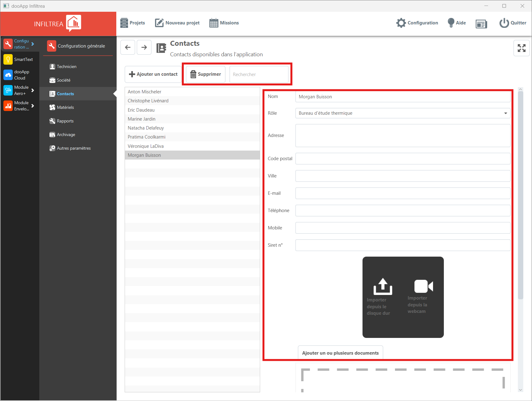This screenshot has height=401, width=532.
Task: Click the Configuration gear icon
Action: (401, 23)
